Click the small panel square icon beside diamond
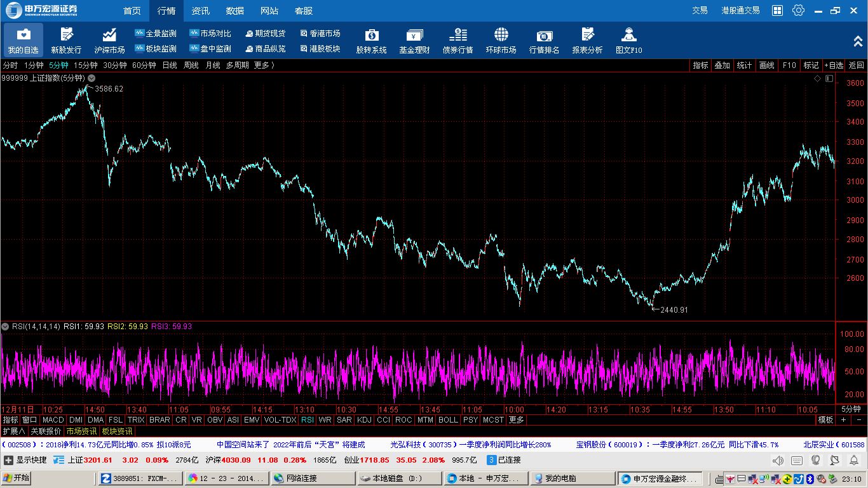 (x=829, y=78)
